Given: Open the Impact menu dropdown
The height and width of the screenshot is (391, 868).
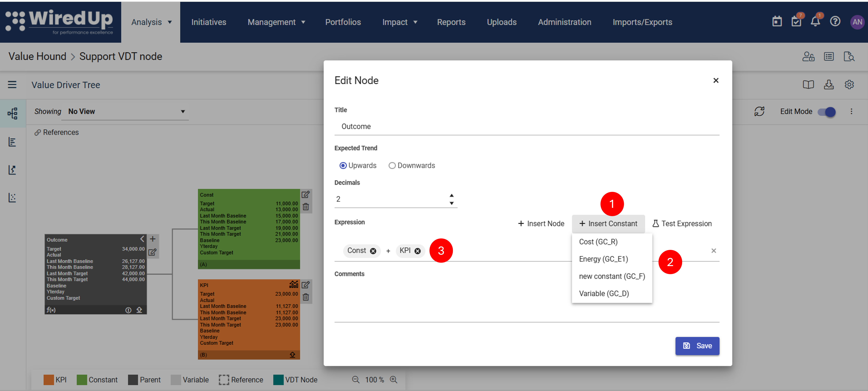Looking at the screenshot, I should click(x=400, y=22).
